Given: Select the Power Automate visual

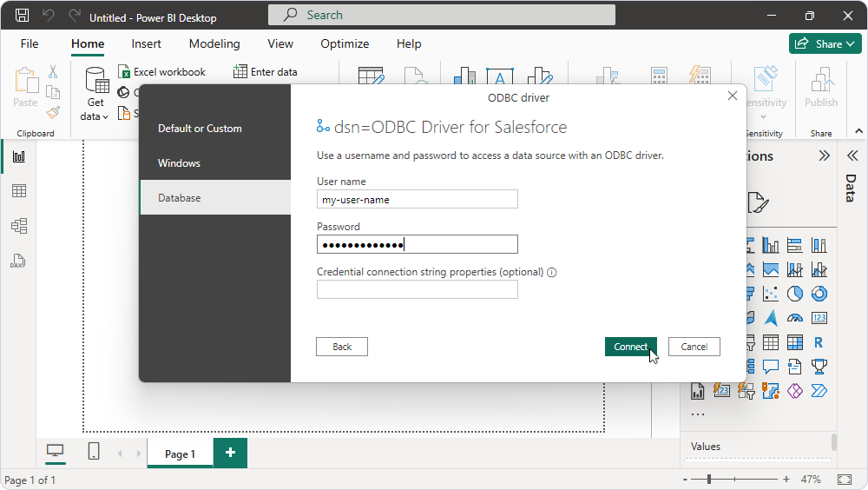Looking at the screenshot, I should click(x=819, y=391).
